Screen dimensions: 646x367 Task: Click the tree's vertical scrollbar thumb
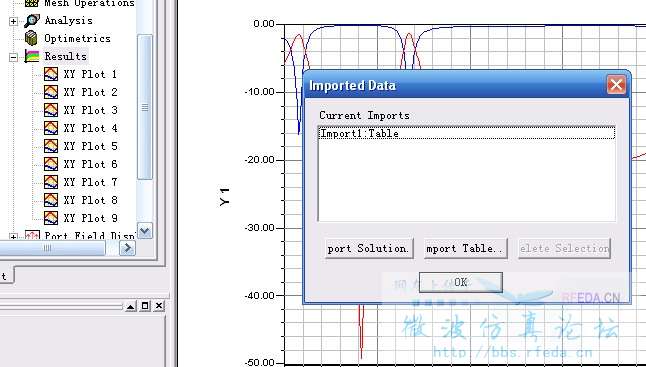click(145, 107)
